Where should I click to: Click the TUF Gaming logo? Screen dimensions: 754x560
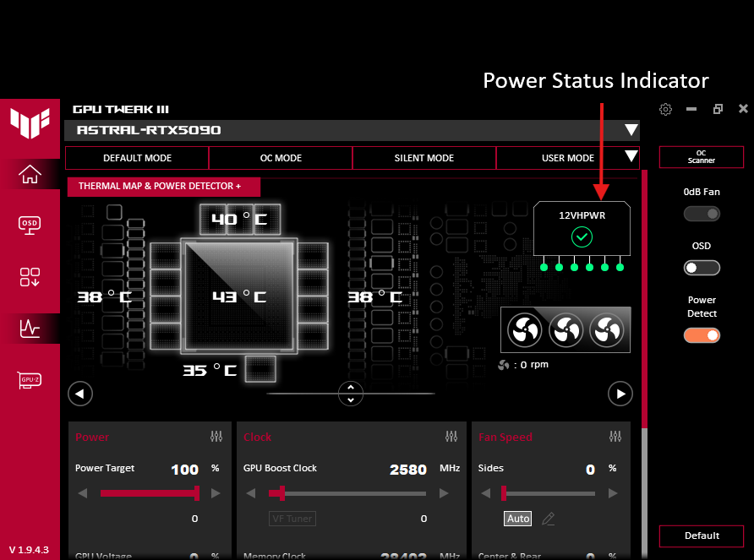pyautogui.click(x=30, y=123)
